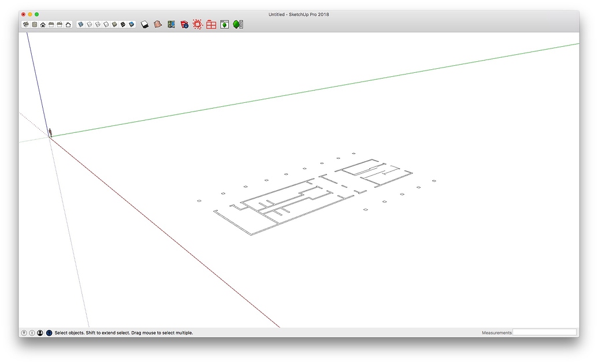This screenshot has width=598, height=364.
Task: Toggle Back Edges display
Action: pyautogui.click(x=89, y=24)
